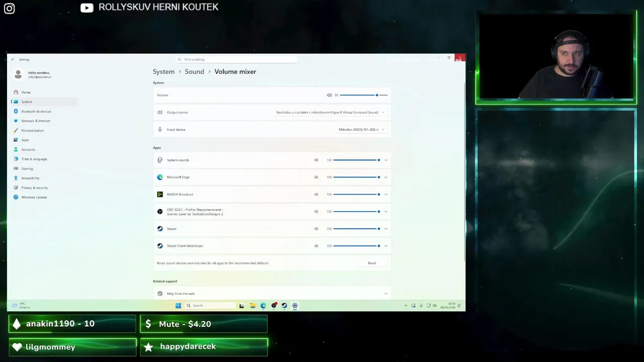644x362 pixels.
Task: Click the streamer webcam thumbnail
Action: (x=556, y=55)
